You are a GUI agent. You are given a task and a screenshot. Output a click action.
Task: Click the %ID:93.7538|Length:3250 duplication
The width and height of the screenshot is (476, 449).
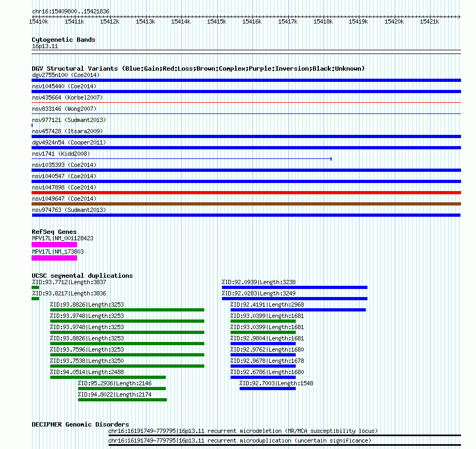click(x=127, y=366)
